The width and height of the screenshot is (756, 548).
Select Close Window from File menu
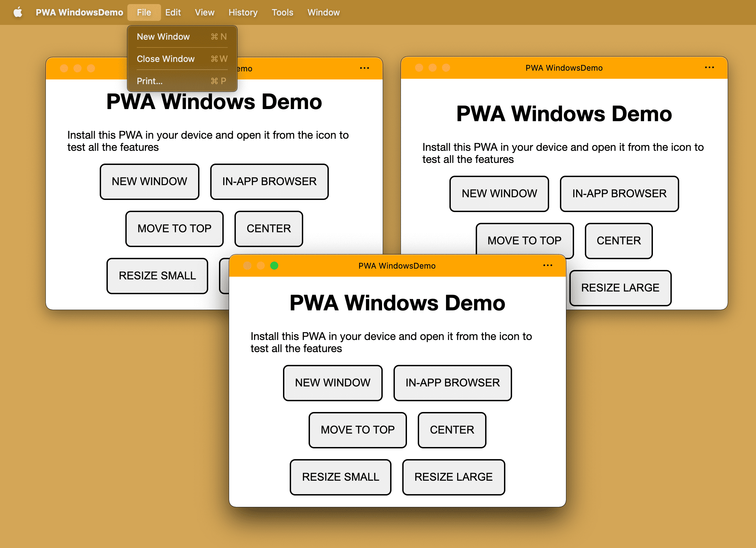pyautogui.click(x=166, y=58)
